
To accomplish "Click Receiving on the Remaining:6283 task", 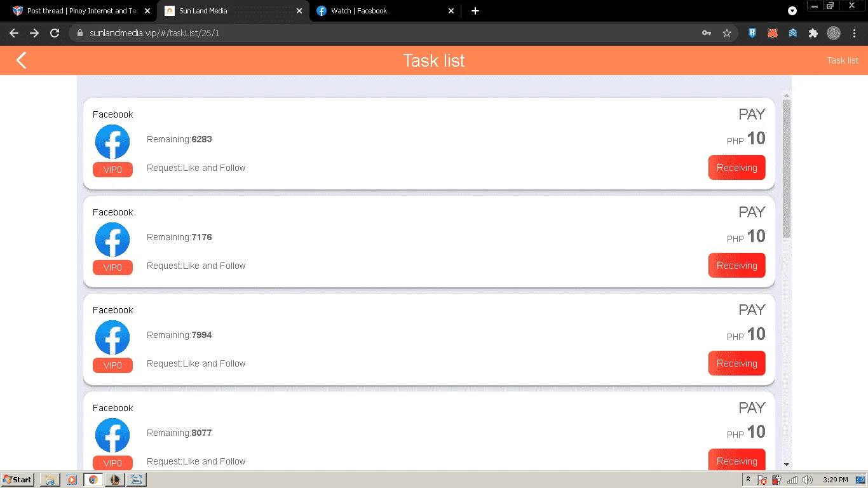I will 737,168.
